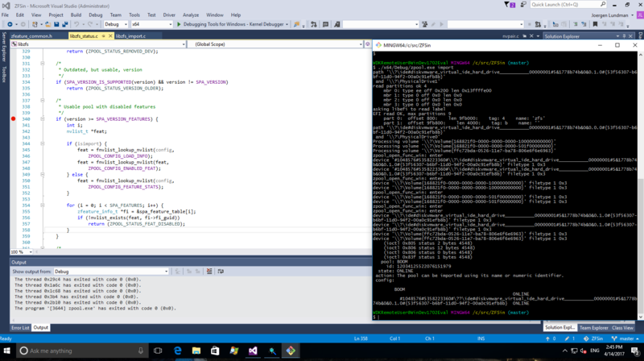Expand the debugger target dropdown arrow
This screenshot has width=644, height=361.
pos(287,24)
